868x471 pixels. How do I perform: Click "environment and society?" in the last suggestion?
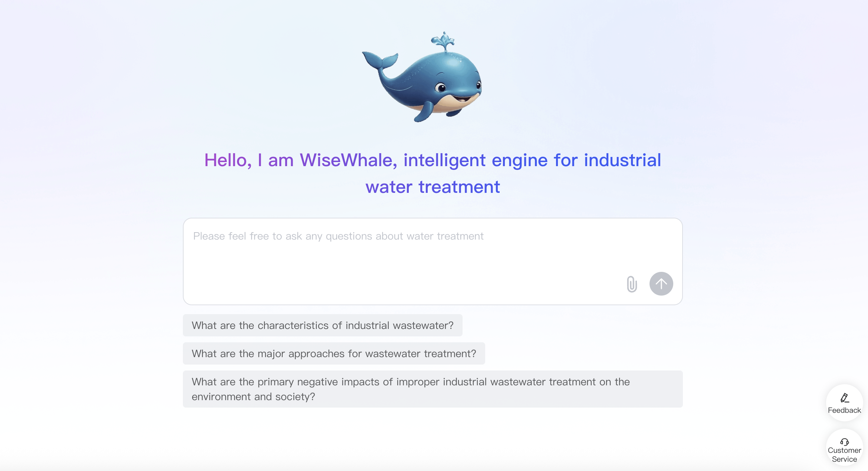(x=253, y=397)
